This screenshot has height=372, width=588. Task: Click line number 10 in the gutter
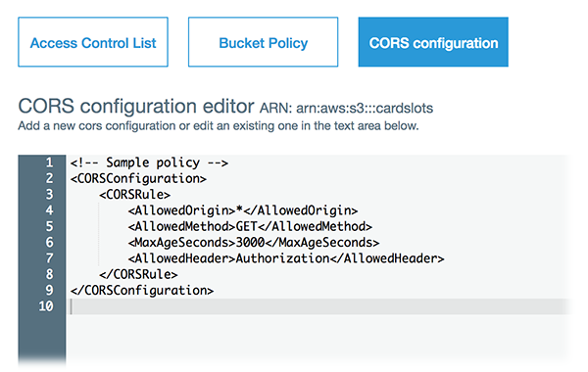click(46, 306)
